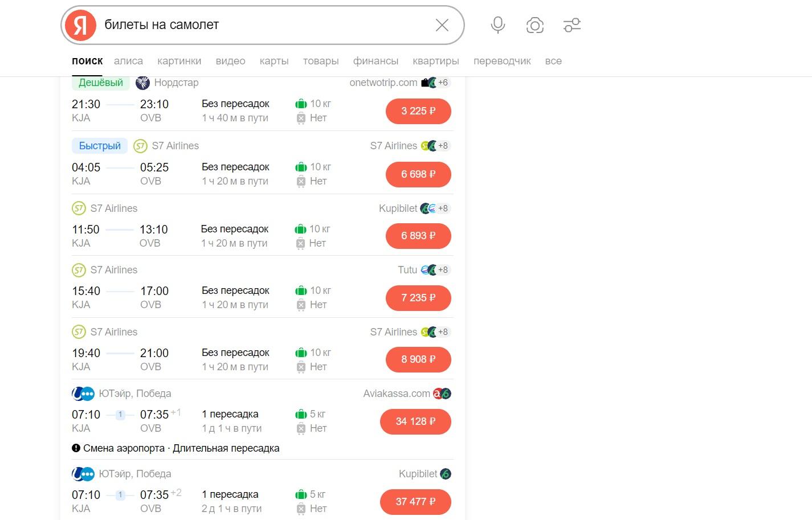This screenshot has height=520, width=812.
Task: Click the Aviakassa.com seller icons
Action: tap(442, 394)
